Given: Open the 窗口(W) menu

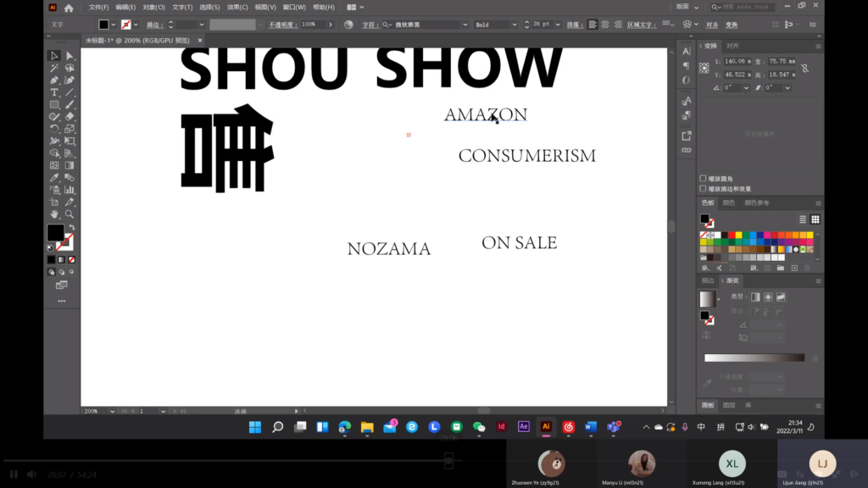Looking at the screenshot, I should (294, 7).
